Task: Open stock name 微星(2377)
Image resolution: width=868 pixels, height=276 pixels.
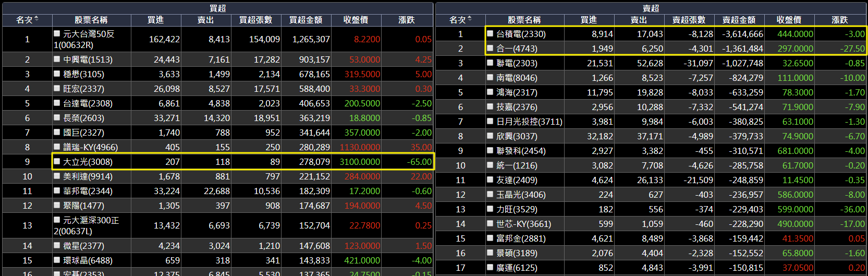Action: [83, 246]
